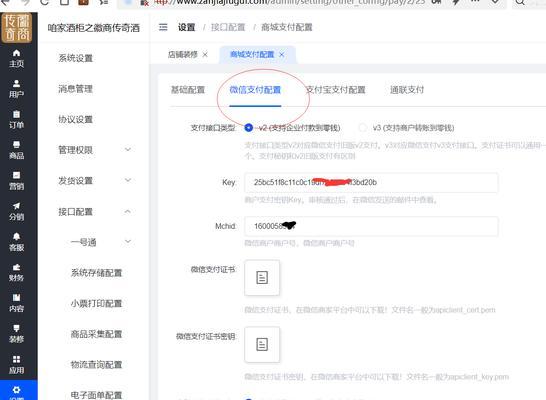Close the 店铺装修 tab
The width and height of the screenshot is (546, 400).
click(205, 55)
